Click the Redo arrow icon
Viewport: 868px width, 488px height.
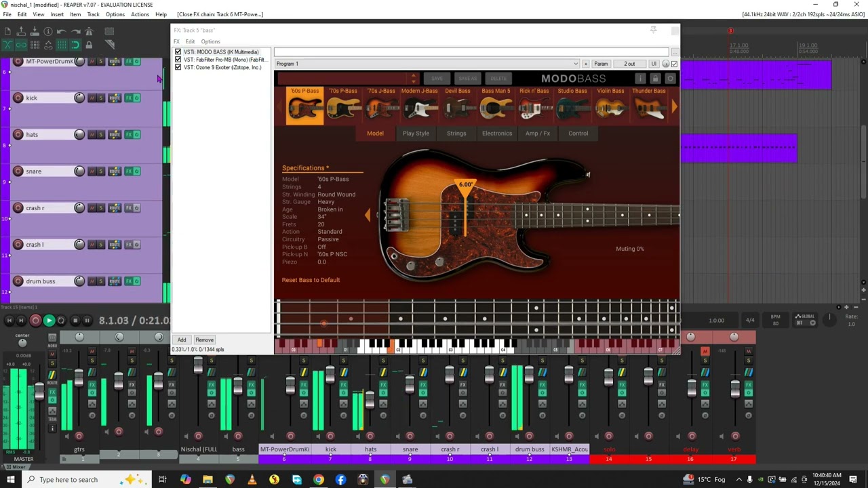pos(75,31)
